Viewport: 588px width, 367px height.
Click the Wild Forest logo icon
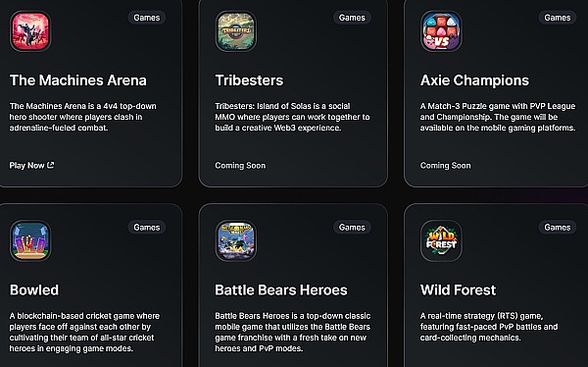click(x=441, y=240)
